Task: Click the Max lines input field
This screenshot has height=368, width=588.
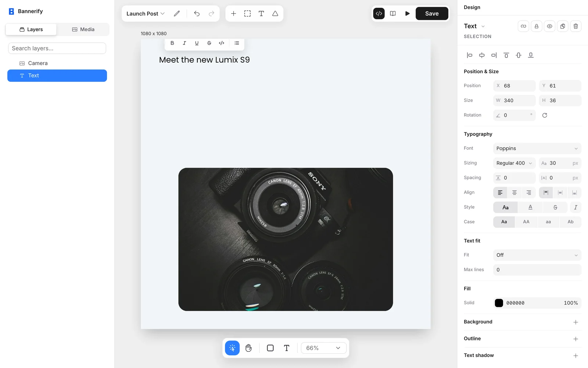Action: pos(537,270)
